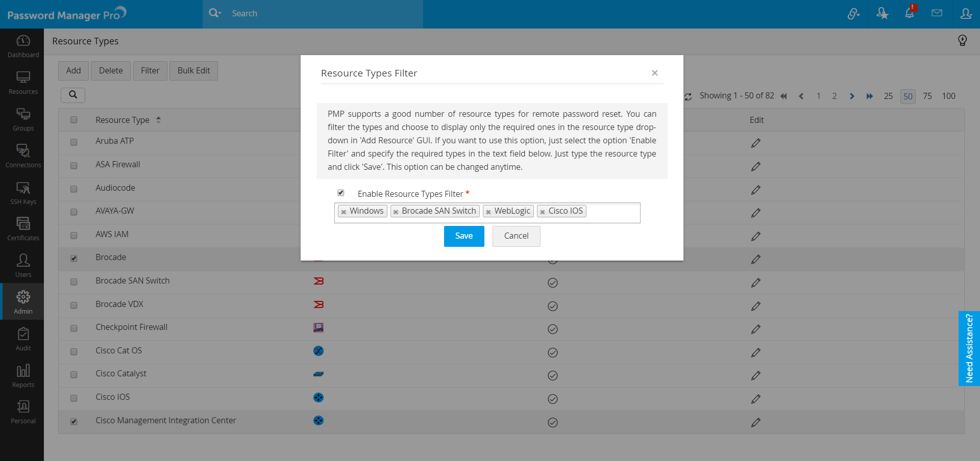Viewport: 980px width, 461px height.
Task: Go to the previous page
Action: [x=801, y=96]
